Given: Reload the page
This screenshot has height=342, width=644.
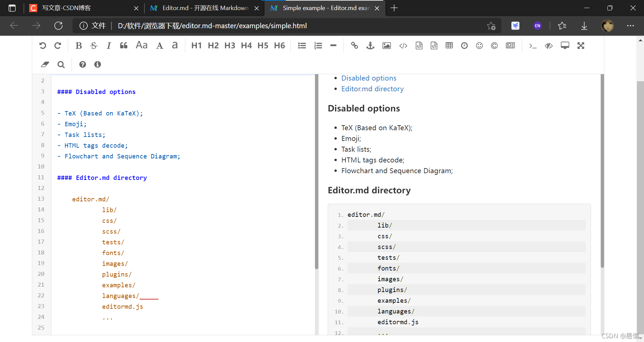Looking at the screenshot, I should [x=58, y=26].
